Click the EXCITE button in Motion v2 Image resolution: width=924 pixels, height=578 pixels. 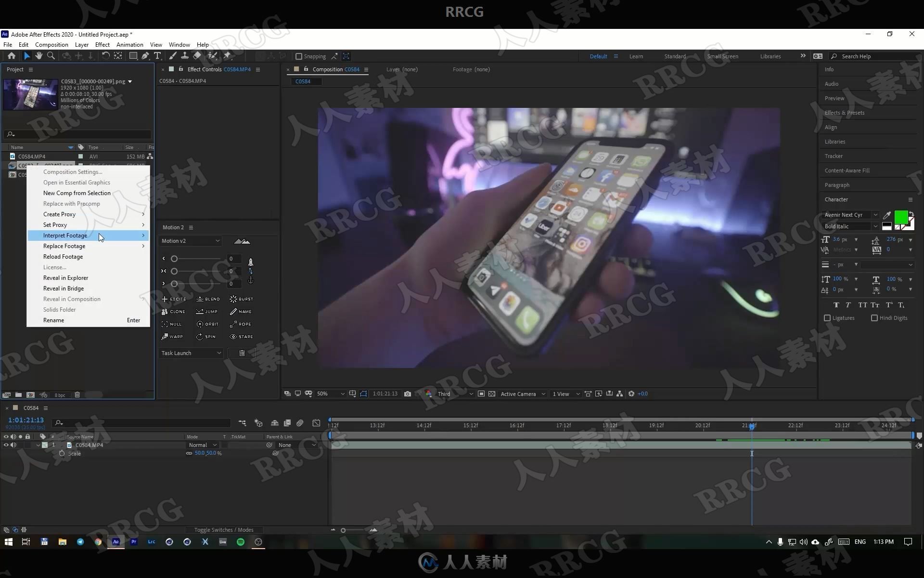point(174,298)
